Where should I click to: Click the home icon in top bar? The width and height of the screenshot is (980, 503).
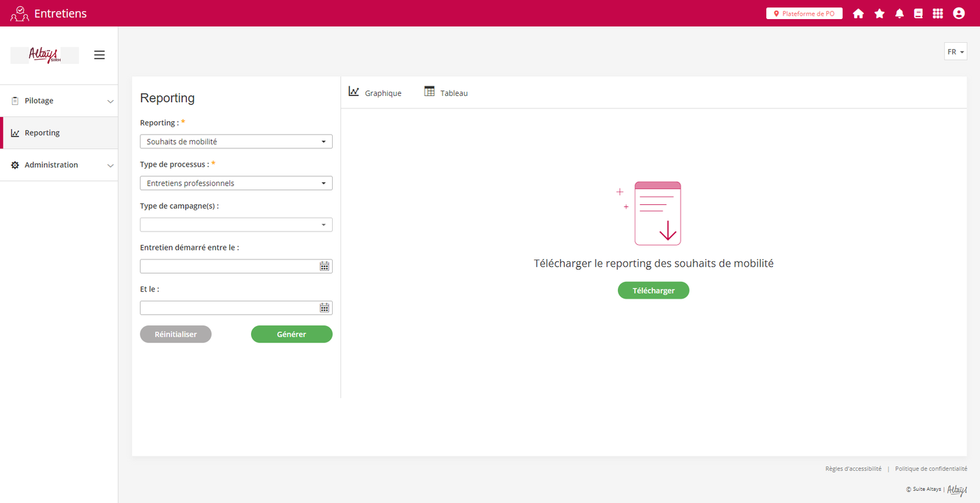coord(858,14)
